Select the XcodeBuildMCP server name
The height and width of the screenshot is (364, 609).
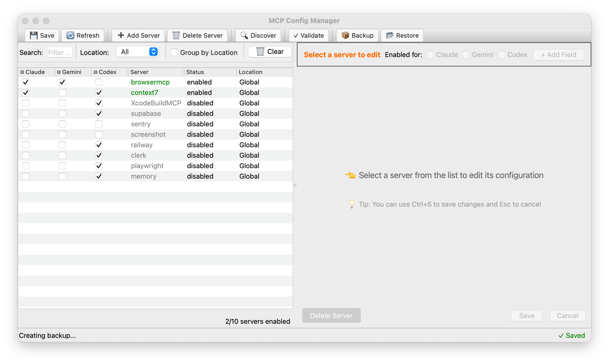point(156,103)
